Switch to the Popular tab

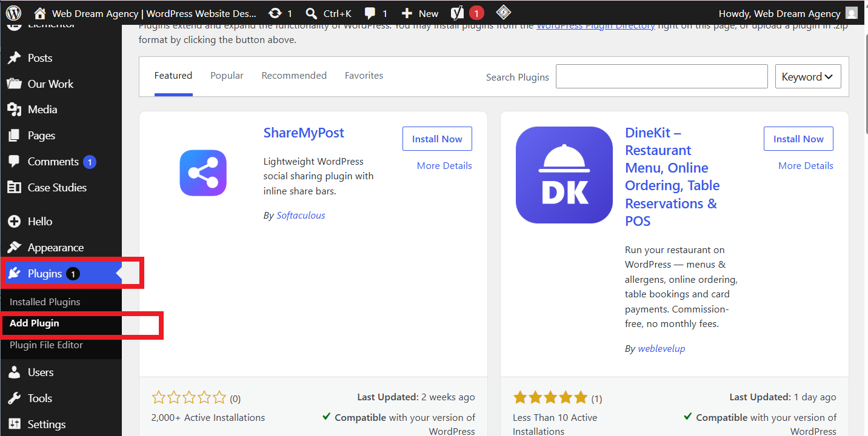pos(227,76)
